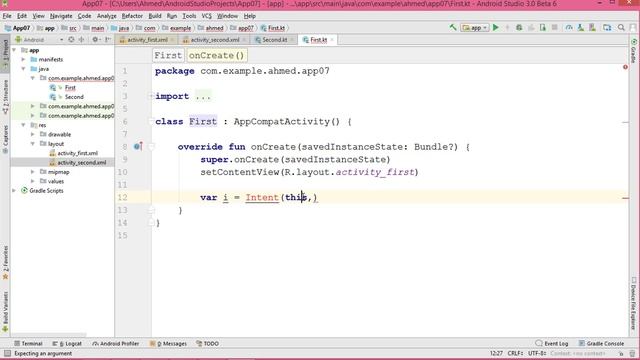The width and height of the screenshot is (640, 360).
Task: Open the TODO tool window
Action: [x=207, y=344]
